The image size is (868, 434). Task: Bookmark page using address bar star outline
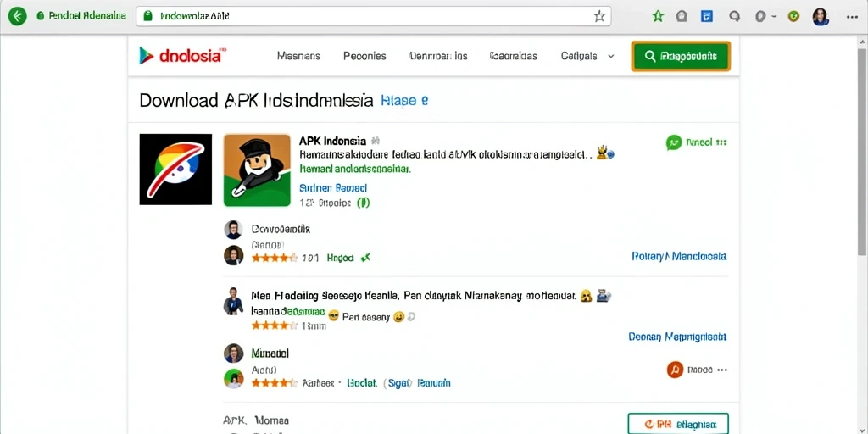coord(599,17)
